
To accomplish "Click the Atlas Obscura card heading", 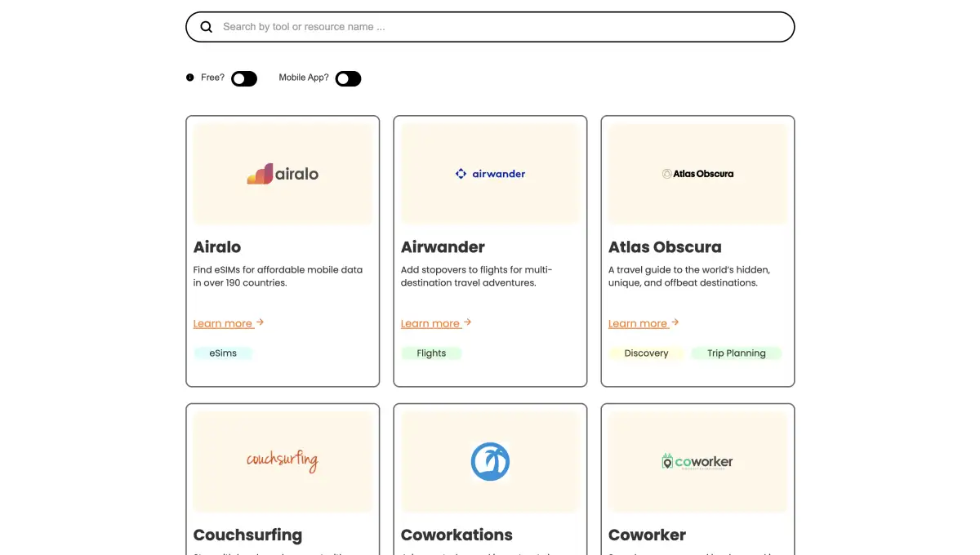I will click(665, 246).
